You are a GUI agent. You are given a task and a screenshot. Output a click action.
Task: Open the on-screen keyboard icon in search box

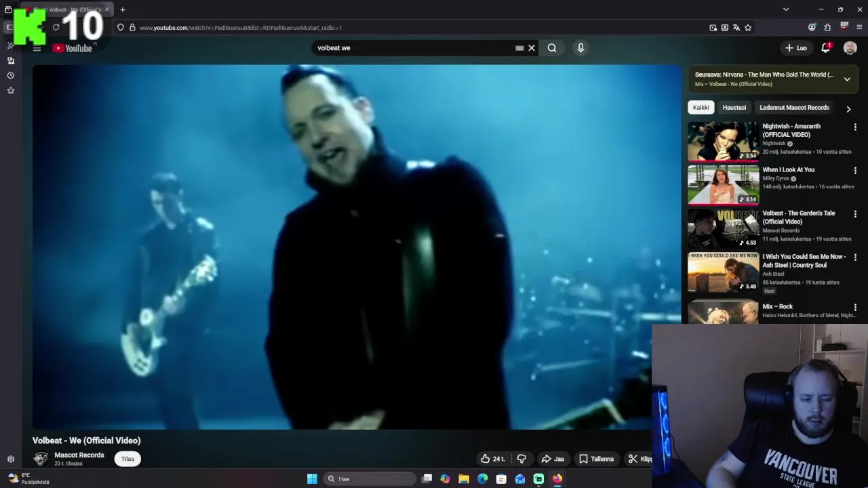point(519,48)
